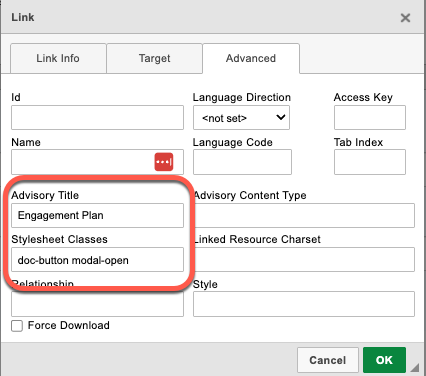Click the Language Direction label

(242, 97)
